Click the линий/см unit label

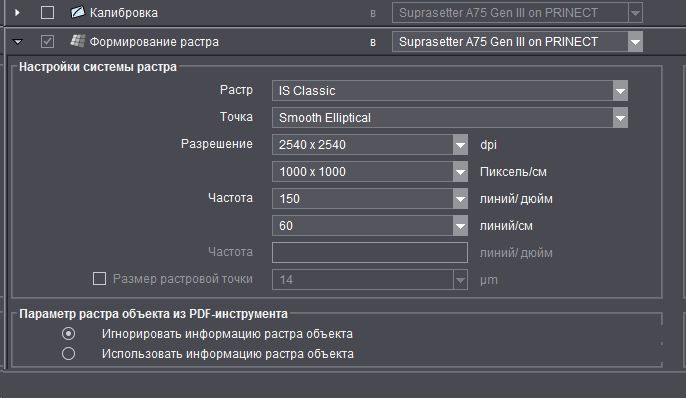click(x=506, y=226)
